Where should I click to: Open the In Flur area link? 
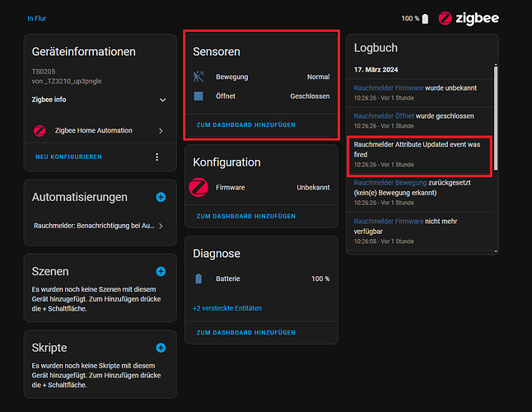click(36, 18)
